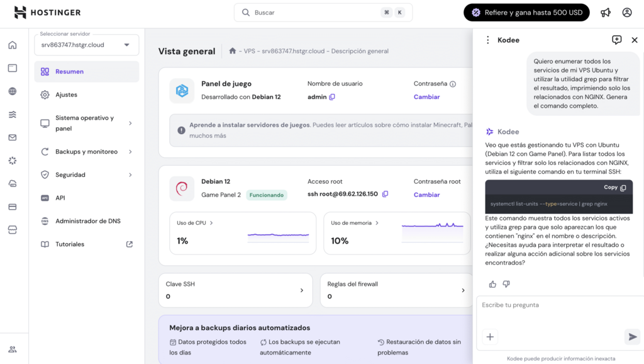The height and width of the screenshot is (364, 644).
Task: Start a new Kodee chat via speech-bubble icon
Action: click(617, 40)
